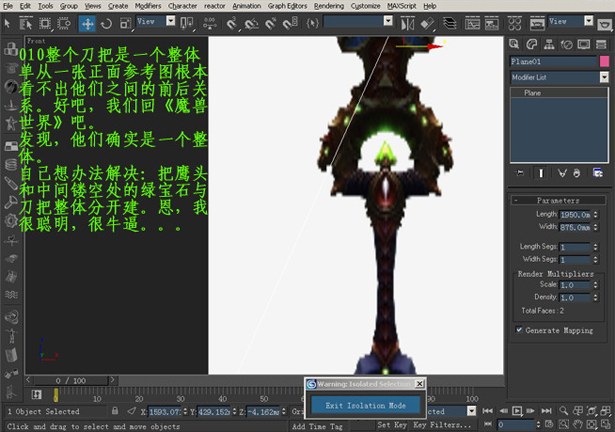615x432 pixels.
Task: Open the Hierarchy command panel tab
Action: point(549,44)
